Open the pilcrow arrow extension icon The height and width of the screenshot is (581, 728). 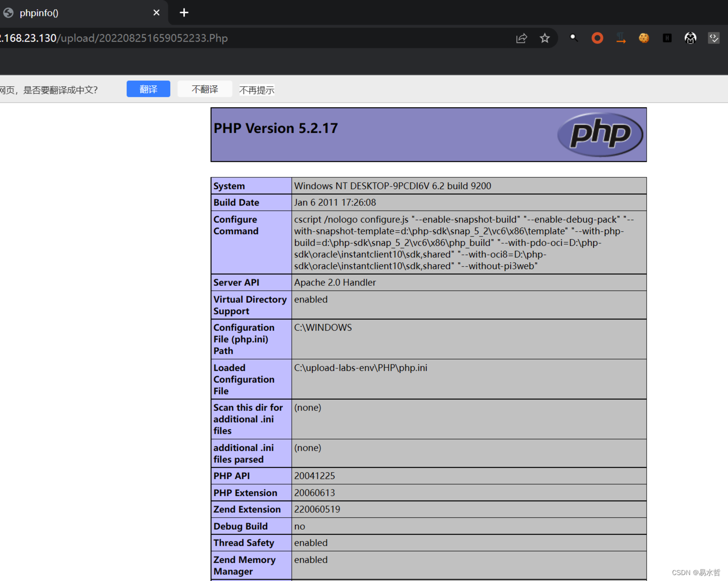[x=621, y=38]
